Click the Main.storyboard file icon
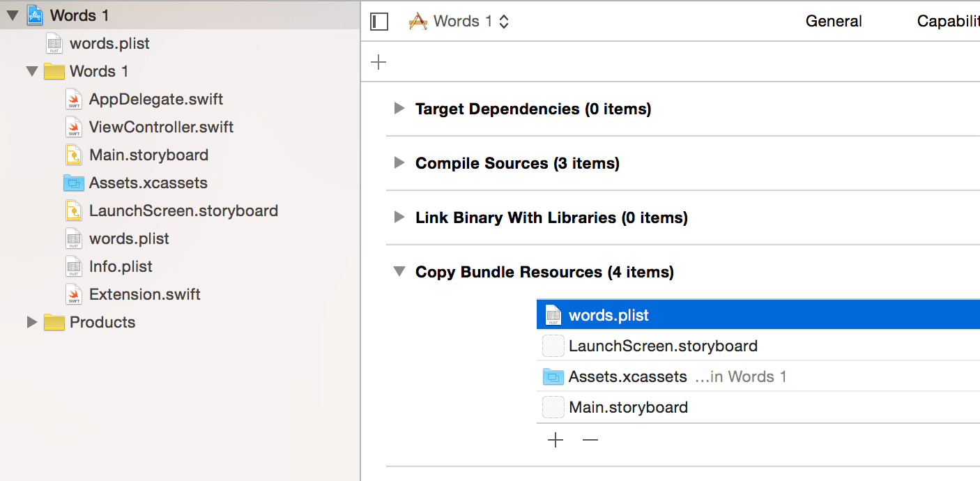 coord(73,155)
